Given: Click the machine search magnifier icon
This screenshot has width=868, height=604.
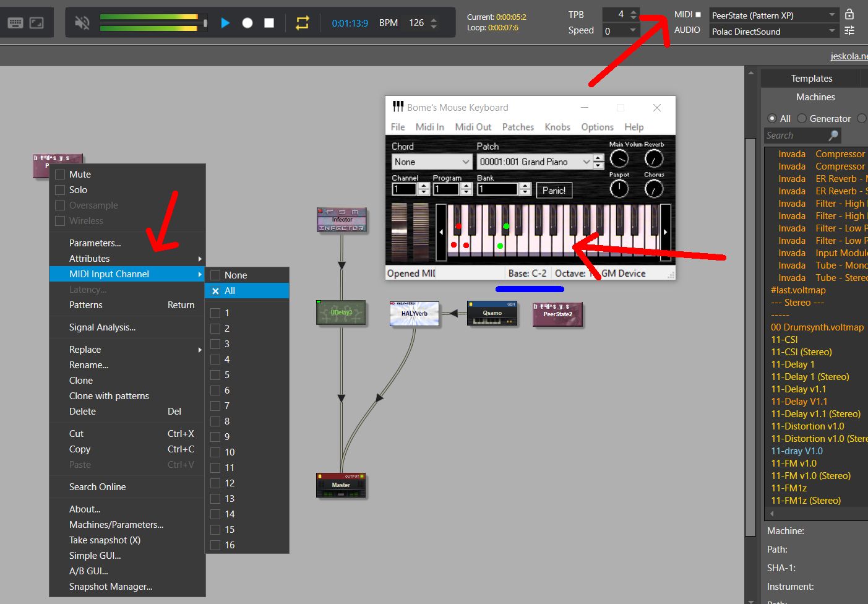Looking at the screenshot, I should 833,136.
